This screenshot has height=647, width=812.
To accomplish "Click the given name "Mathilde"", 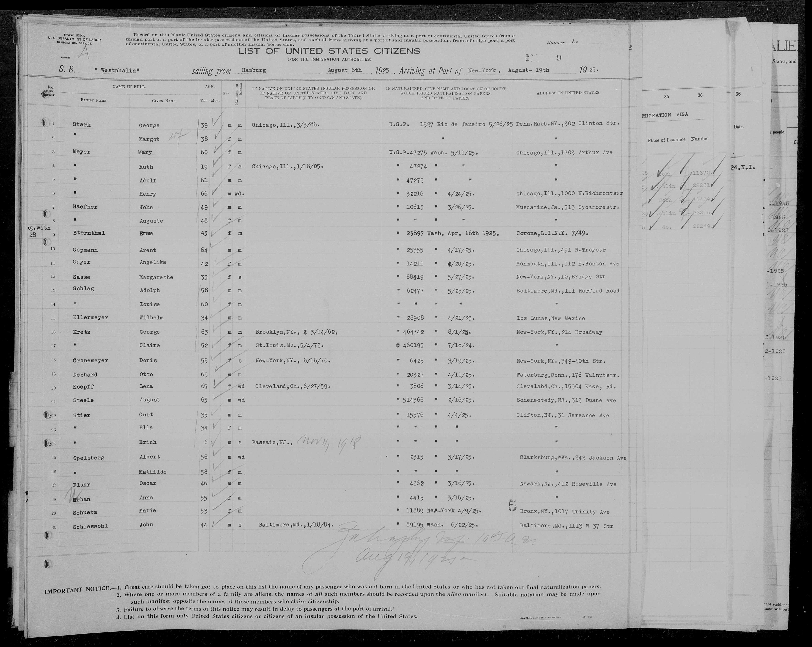I will [153, 472].
